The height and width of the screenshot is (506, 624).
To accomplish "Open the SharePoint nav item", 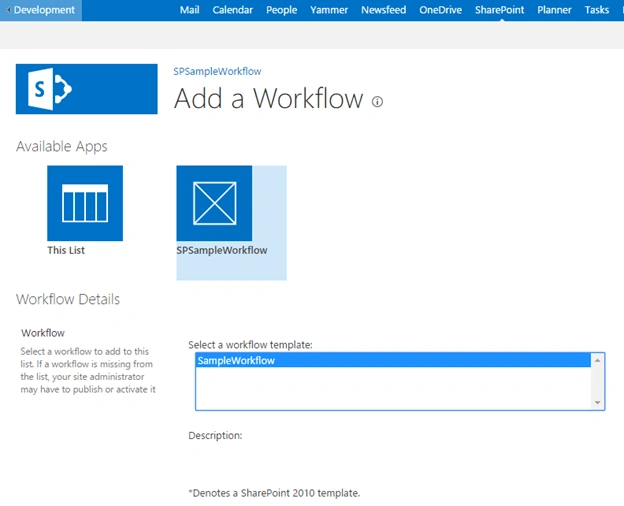I will click(x=499, y=10).
